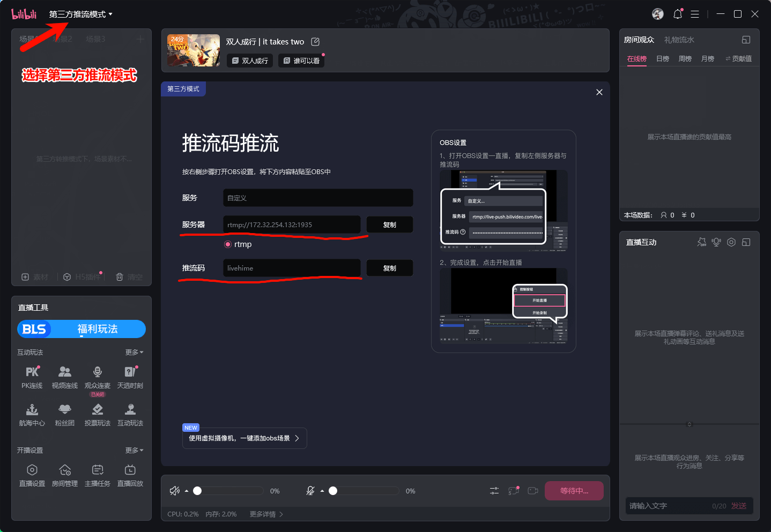This screenshot has height=532, width=771.
Task: Expand speaker device arrow
Action: tap(187, 491)
